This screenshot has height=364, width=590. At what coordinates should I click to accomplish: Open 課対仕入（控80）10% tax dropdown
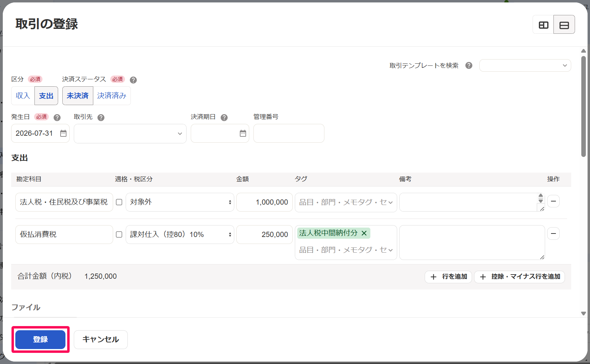[180, 235]
